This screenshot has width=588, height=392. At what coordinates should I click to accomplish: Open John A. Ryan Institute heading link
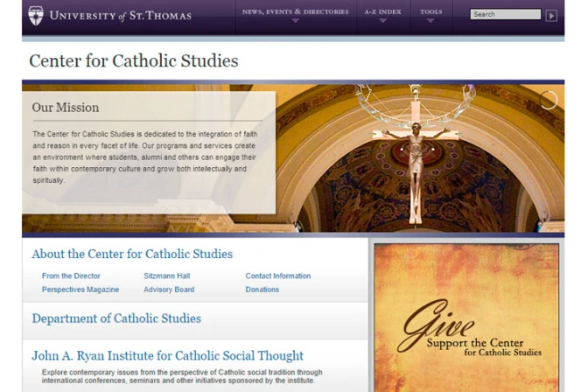(167, 356)
